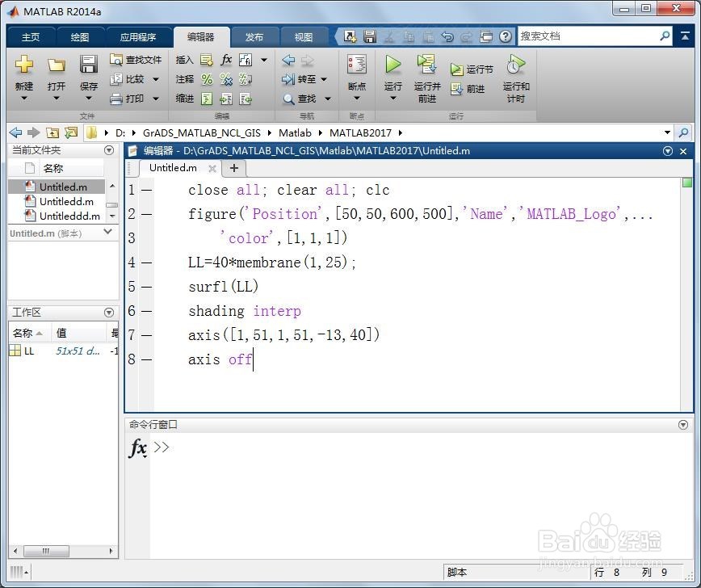Click the Compare (比较) icon
Image resolution: width=701 pixels, height=588 pixels.
point(116,79)
